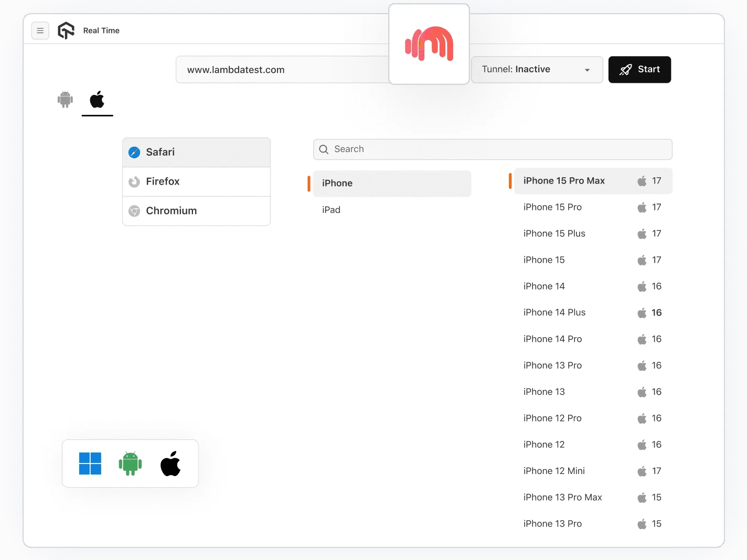Select the Android icon in bottom OS bar
747x560 pixels.
(x=130, y=463)
